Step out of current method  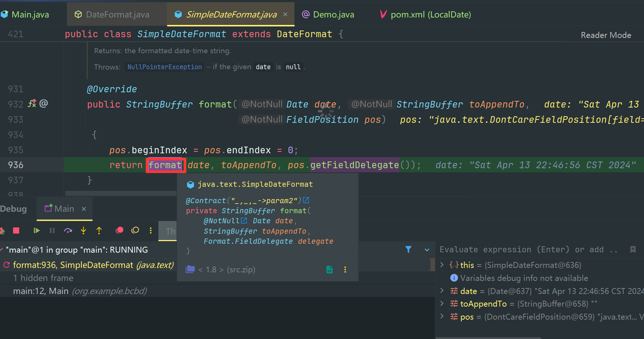tap(99, 231)
